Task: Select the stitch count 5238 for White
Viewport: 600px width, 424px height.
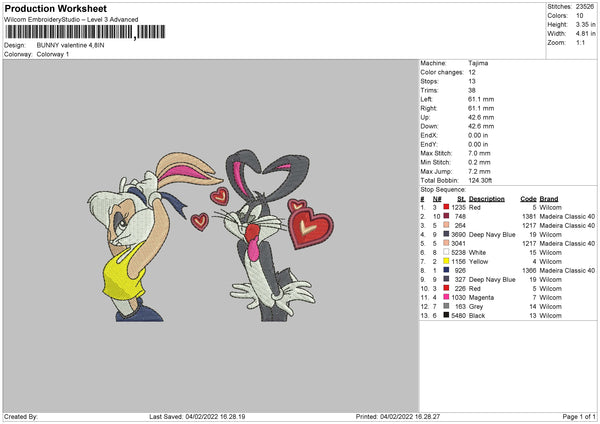Action: click(458, 253)
